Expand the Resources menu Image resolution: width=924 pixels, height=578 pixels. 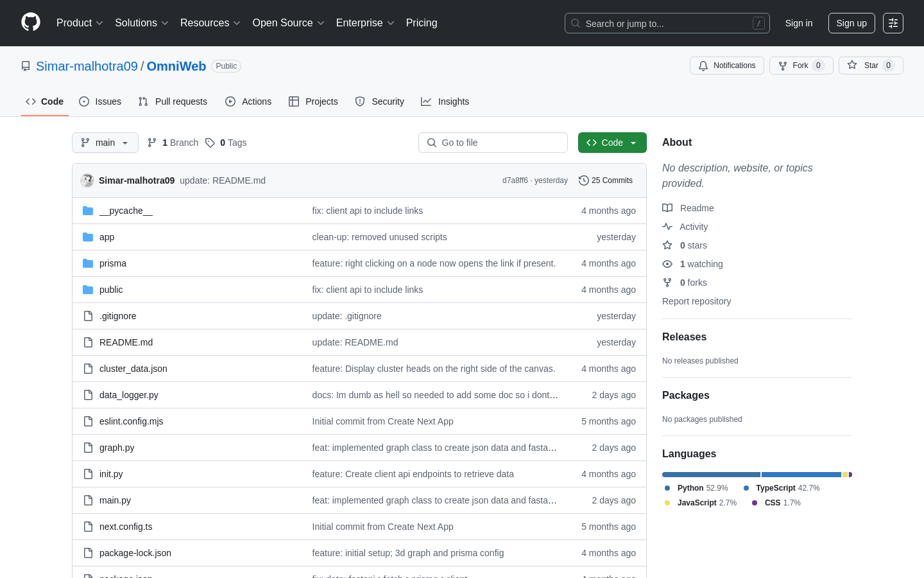click(210, 23)
